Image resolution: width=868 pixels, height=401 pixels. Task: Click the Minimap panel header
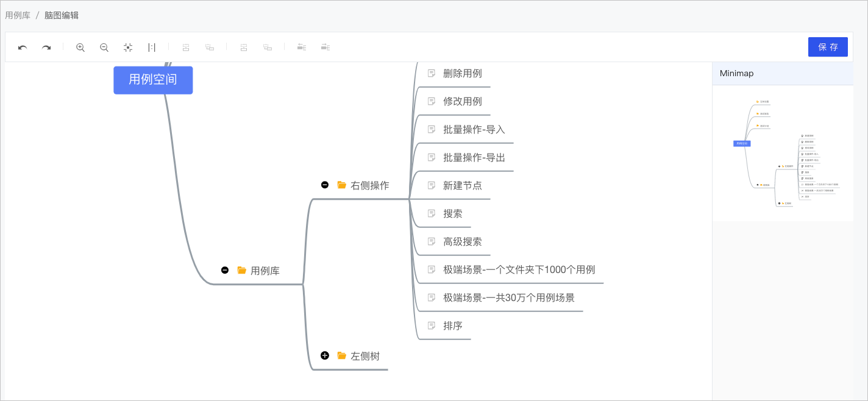[x=783, y=73]
